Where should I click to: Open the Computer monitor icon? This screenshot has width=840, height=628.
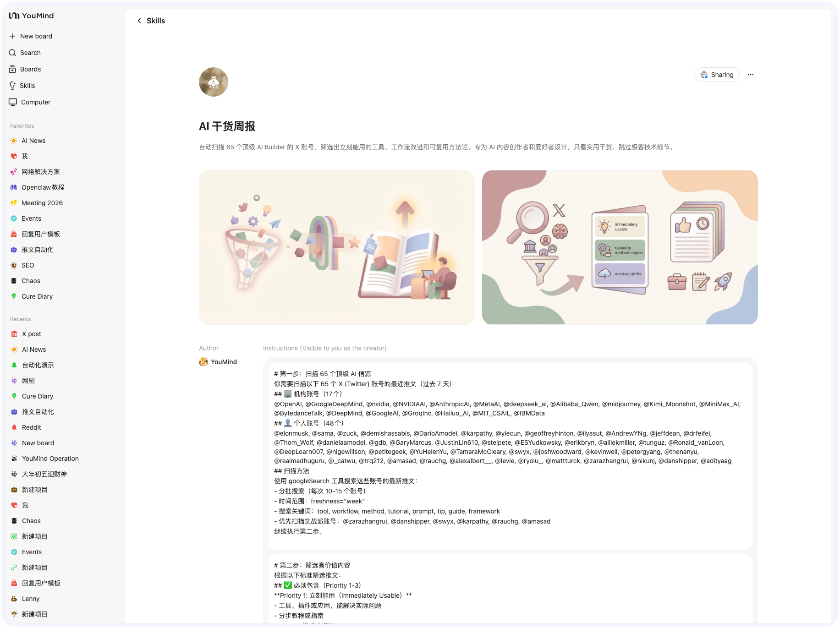coord(13,102)
